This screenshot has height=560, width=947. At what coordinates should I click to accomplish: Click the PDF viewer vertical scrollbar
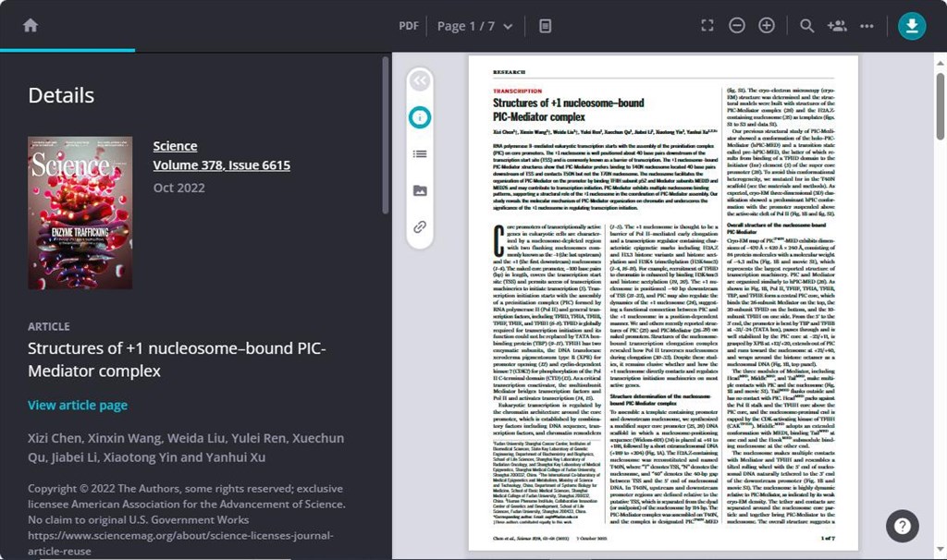[x=940, y=107]
